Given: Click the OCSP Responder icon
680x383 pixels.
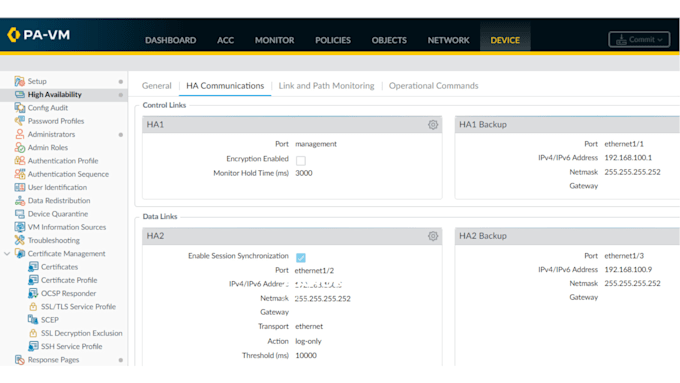Looking at the screenshot, I should pyautogui.click(x=33, y=293).
